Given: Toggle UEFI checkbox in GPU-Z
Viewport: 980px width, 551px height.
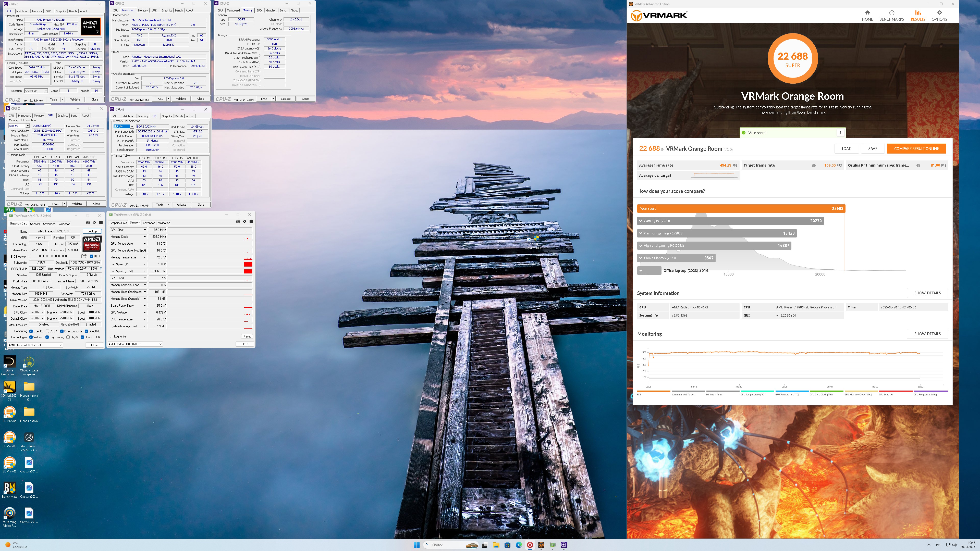Looking at the screenshot, I should [x=92, y=256].
